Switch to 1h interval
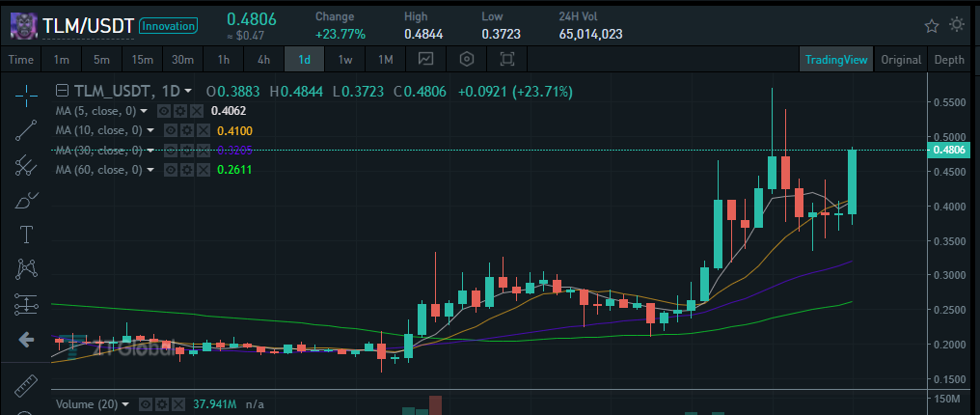The height and width of the screenshot is (415, 980). point(223,60)
